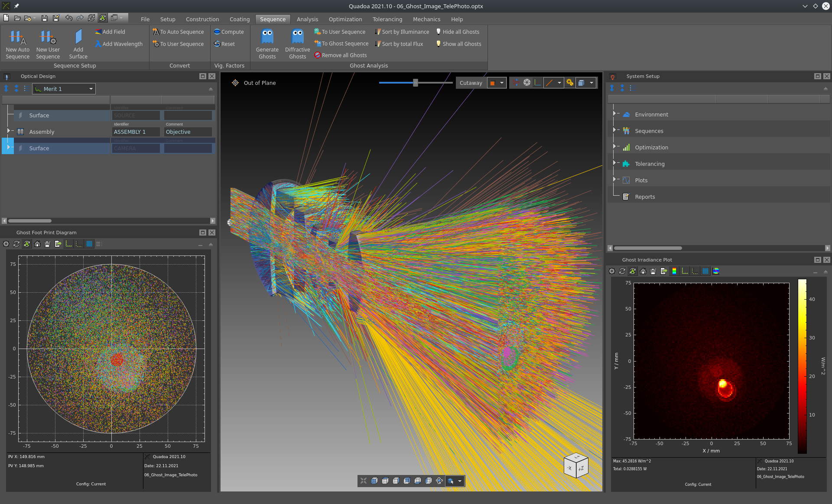Open Cutaway mode dropdown
Screen dimensions: 832x504
(x=502, y=83)
